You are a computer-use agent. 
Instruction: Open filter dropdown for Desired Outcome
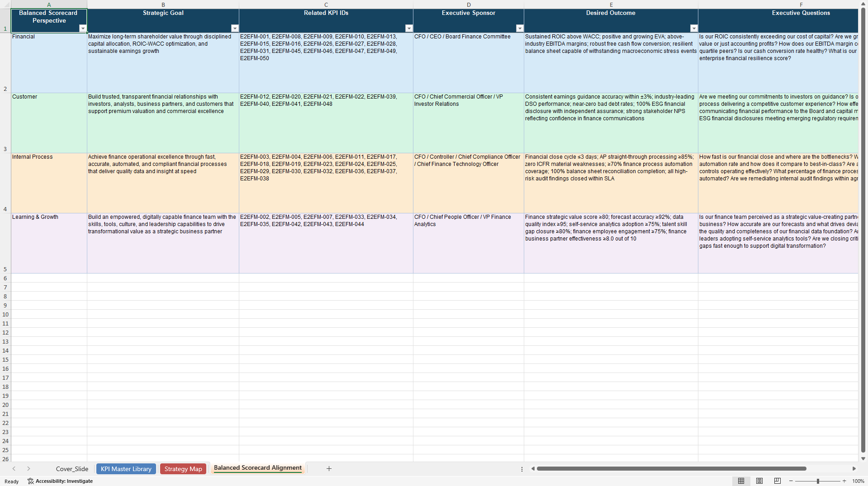point(694,28)
